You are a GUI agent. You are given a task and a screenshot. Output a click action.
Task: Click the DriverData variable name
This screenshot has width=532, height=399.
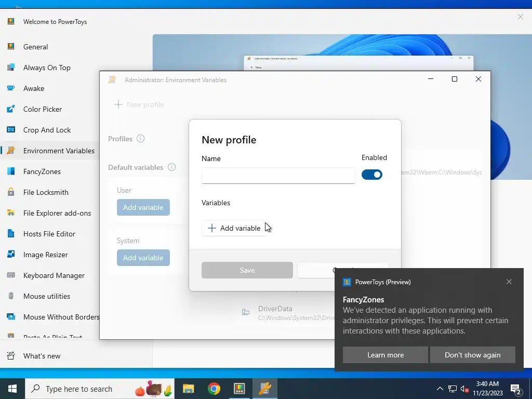pyautogui.click(x=275, y=309)
